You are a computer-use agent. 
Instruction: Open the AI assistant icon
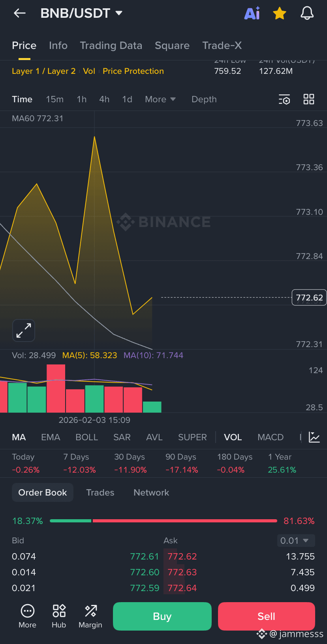point(252,13)
